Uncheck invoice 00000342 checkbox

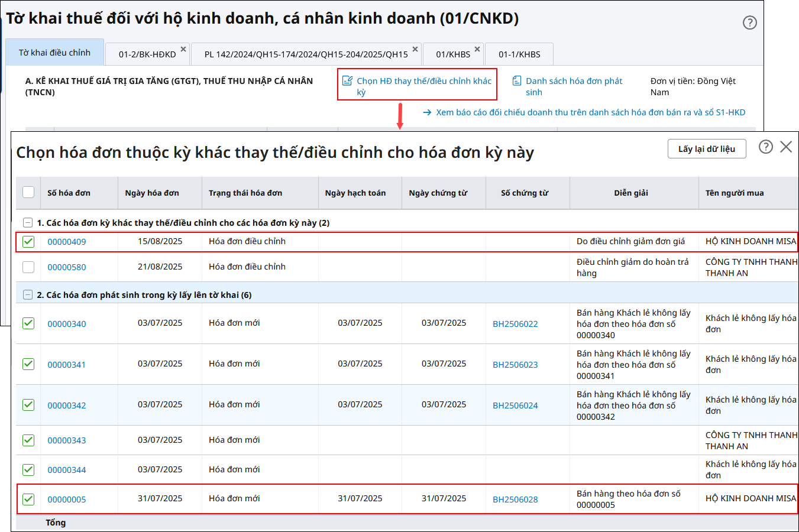[28, 405]
